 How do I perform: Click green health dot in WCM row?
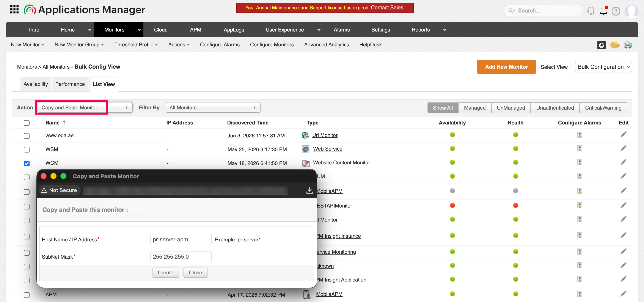pos(515,162)
